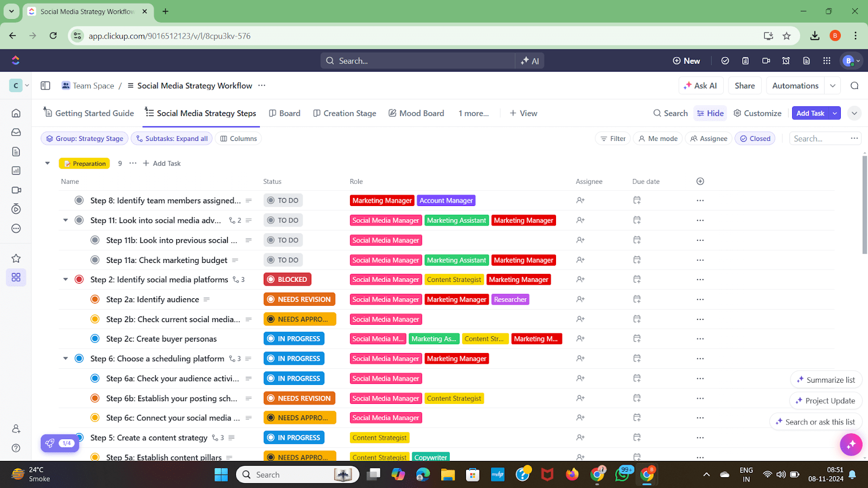The height and width of the screenshot is (488, 868).
Task: Open the Home icon in left sidebar
Action: [x=16, y=113]
